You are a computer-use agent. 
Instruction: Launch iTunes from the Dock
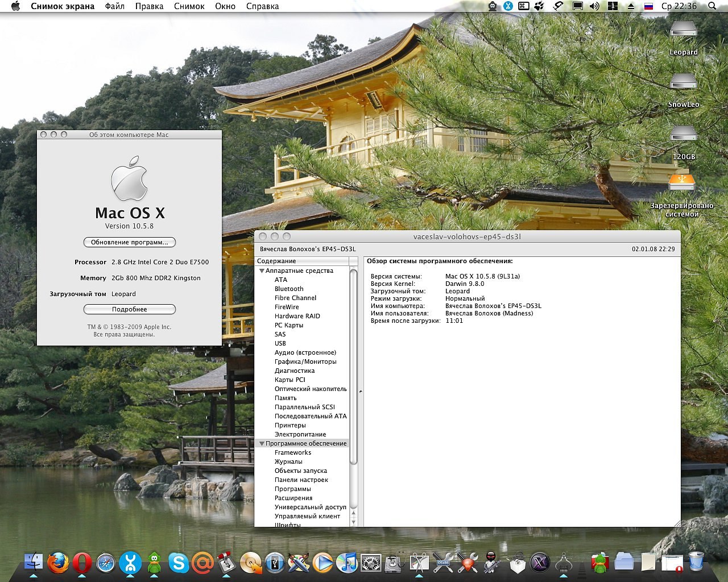point(346,563)
